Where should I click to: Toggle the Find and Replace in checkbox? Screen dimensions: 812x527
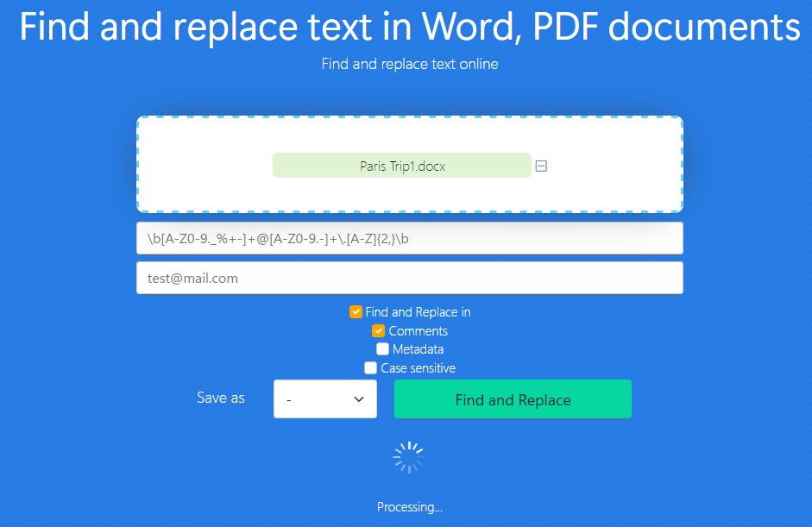point(356,312)
